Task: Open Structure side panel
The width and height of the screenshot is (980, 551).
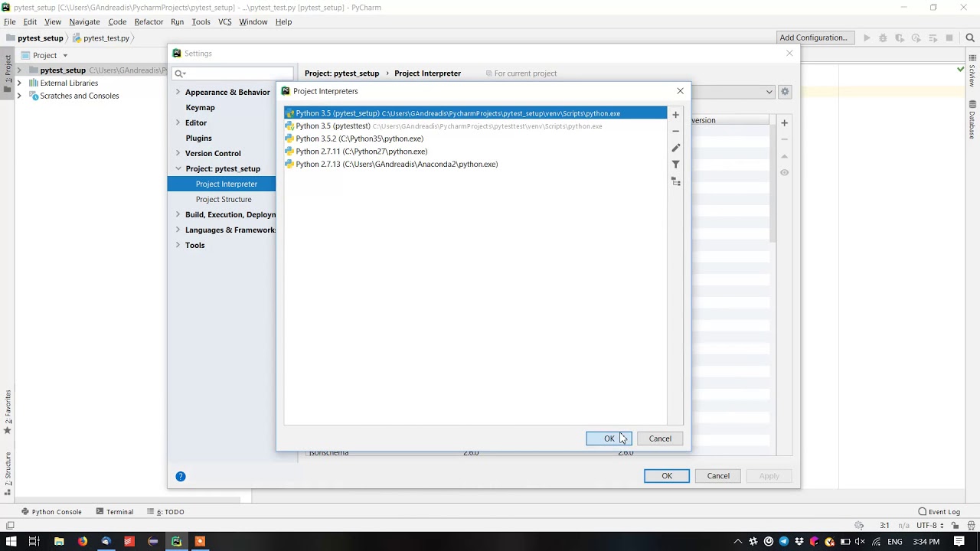Action: [8, 473]
